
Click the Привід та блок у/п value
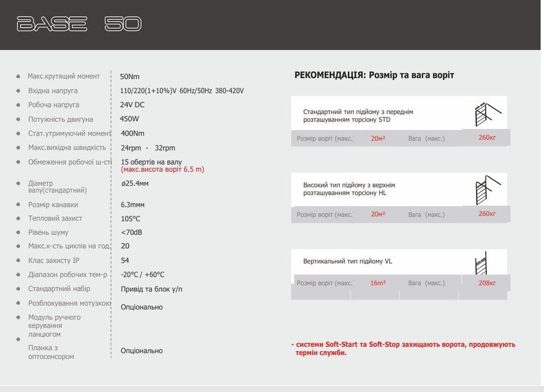click(151, 289)
